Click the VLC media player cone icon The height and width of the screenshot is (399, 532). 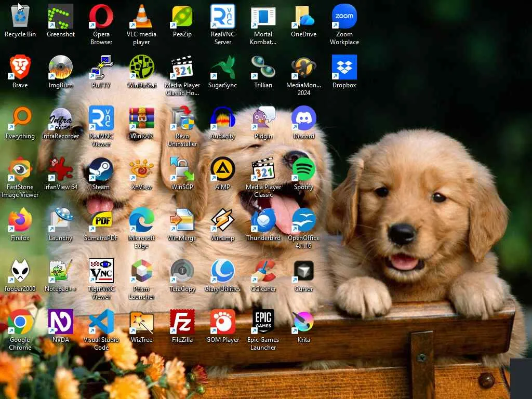tap(141, 16)
